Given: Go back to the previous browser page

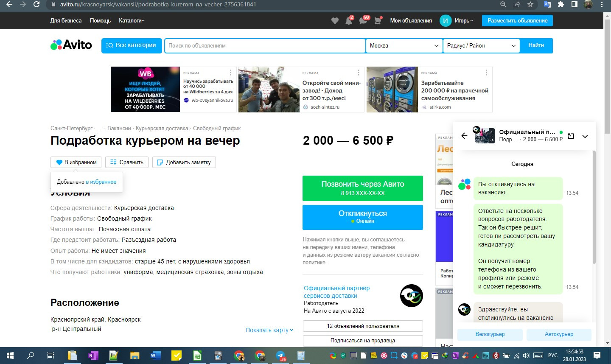Looking at the screenshot, I should click(9, 4).
